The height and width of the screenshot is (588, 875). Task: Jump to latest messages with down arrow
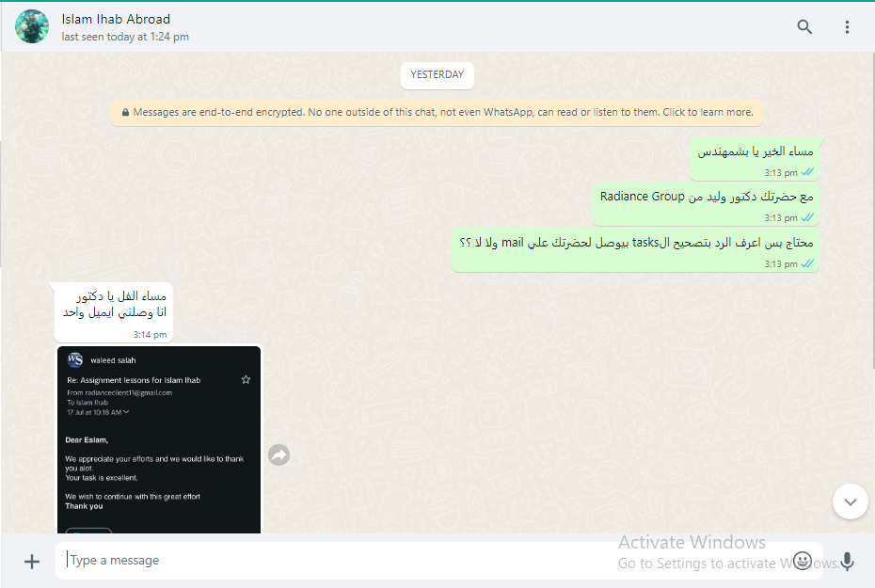click(x=850, y=501)
